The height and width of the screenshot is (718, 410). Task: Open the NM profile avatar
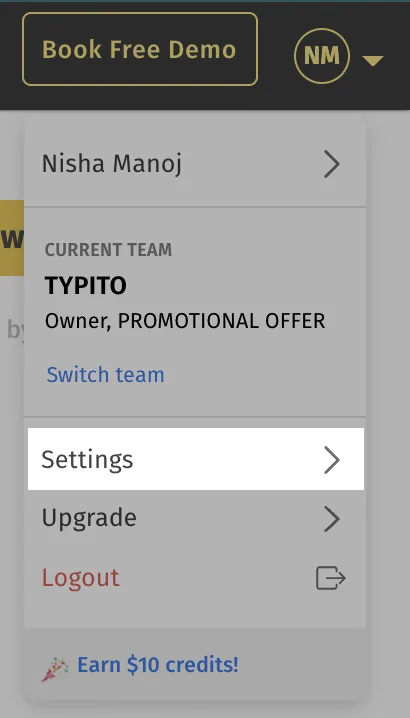click(x=322, y=56)
